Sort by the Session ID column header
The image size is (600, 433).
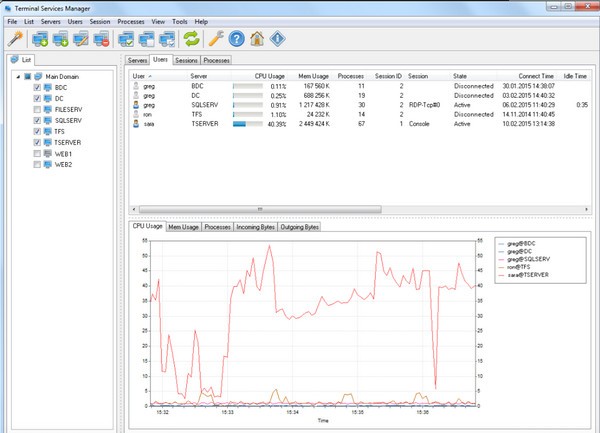pos(386,76)
